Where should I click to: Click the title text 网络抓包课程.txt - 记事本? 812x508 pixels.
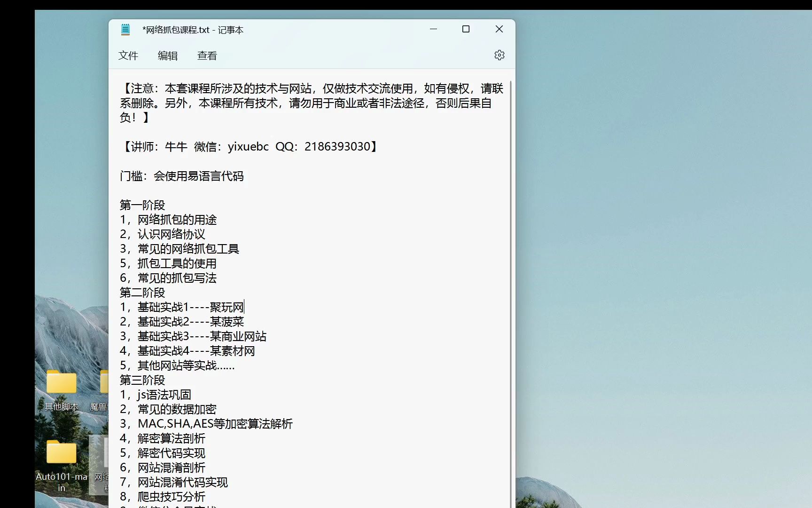tap(193, 30)
